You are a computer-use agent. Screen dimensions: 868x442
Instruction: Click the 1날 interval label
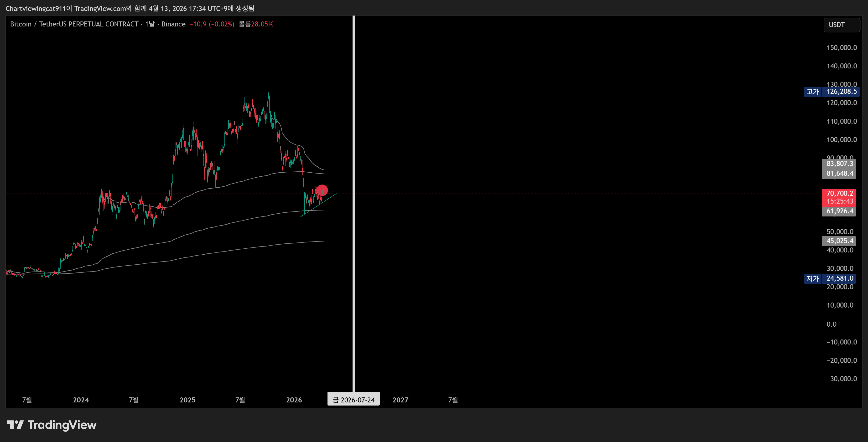[x=150, y=24]
